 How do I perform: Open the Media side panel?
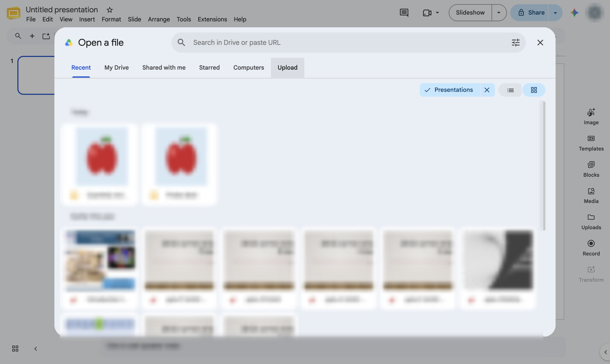pos(591,196)
